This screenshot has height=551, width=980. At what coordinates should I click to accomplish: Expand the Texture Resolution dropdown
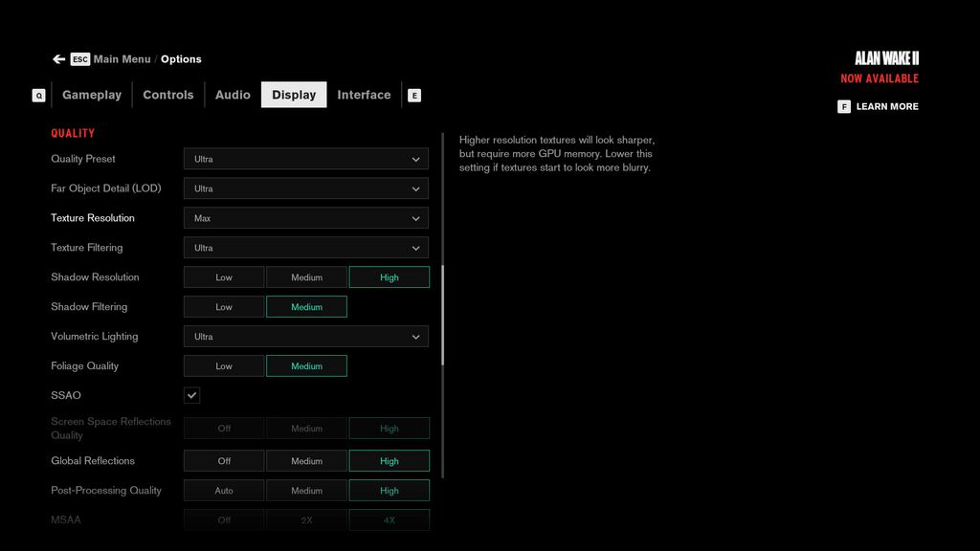pyautogui.click(x=305, y=217)
